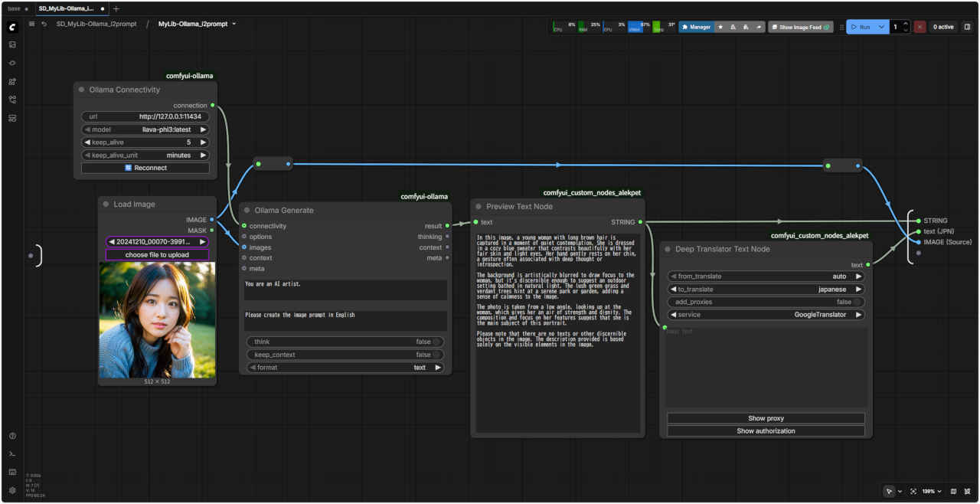
Task: Click the red cancel run button
Action: click(920, 27)
